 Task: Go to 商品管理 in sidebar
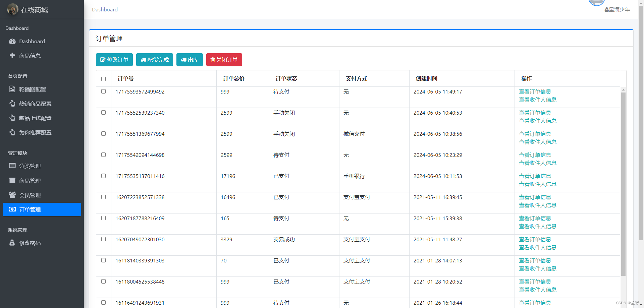(x=42, y=181)
